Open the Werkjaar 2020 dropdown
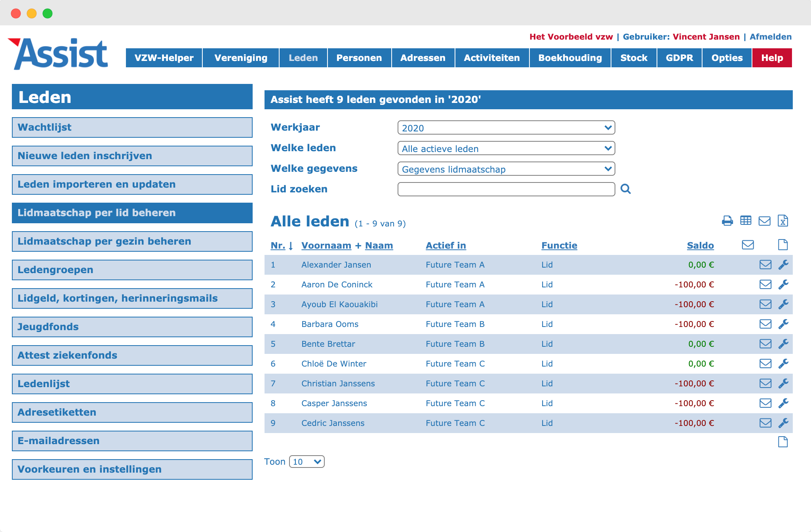Viewport: 811px width, 532px height. pyautogui.click(x=506, y=128)
